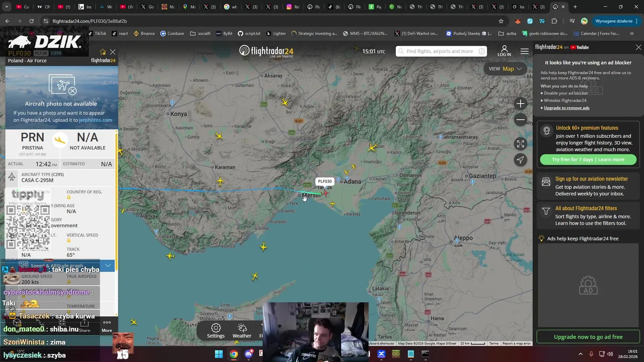Open the script.txt bookmark
Screen dimensions: 644x362
[249, 34]
